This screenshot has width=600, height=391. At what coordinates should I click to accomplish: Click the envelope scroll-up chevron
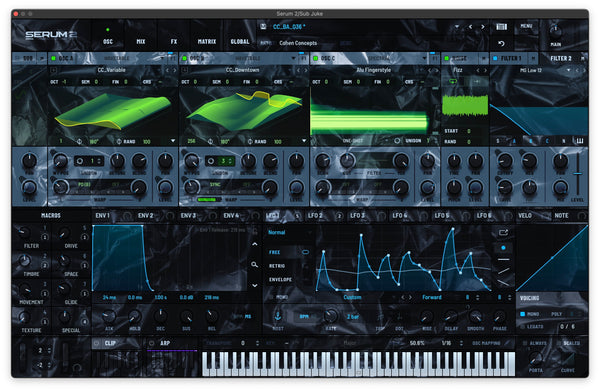point(254,244)
